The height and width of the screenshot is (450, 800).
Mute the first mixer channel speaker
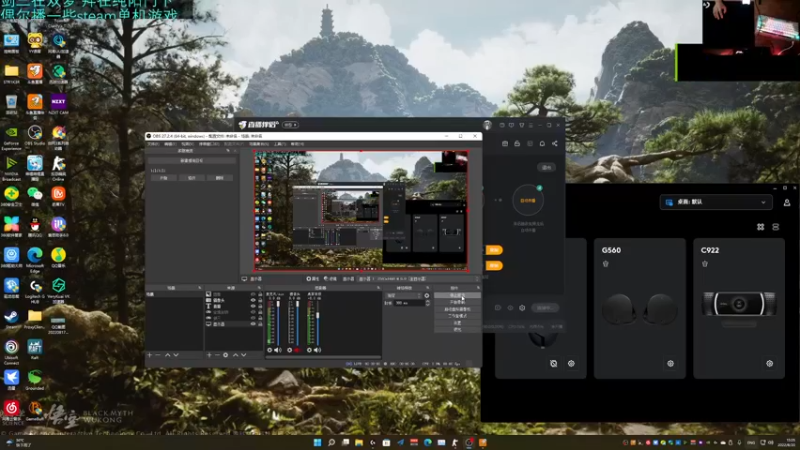(x=278, y=350)
